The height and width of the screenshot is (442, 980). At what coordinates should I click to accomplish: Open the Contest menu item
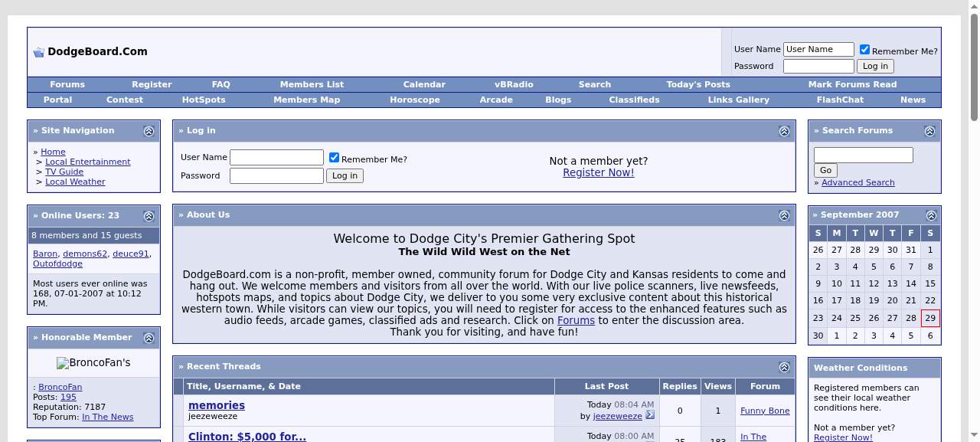[125, 100]
